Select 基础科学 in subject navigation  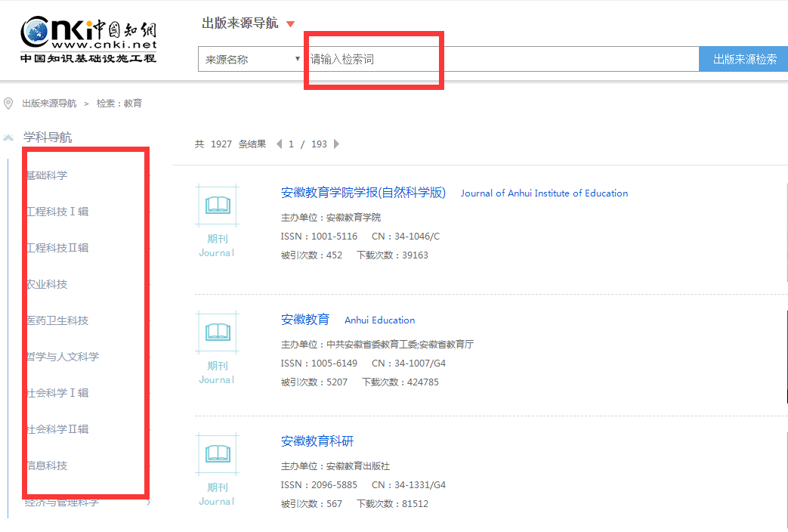[47, 175]
